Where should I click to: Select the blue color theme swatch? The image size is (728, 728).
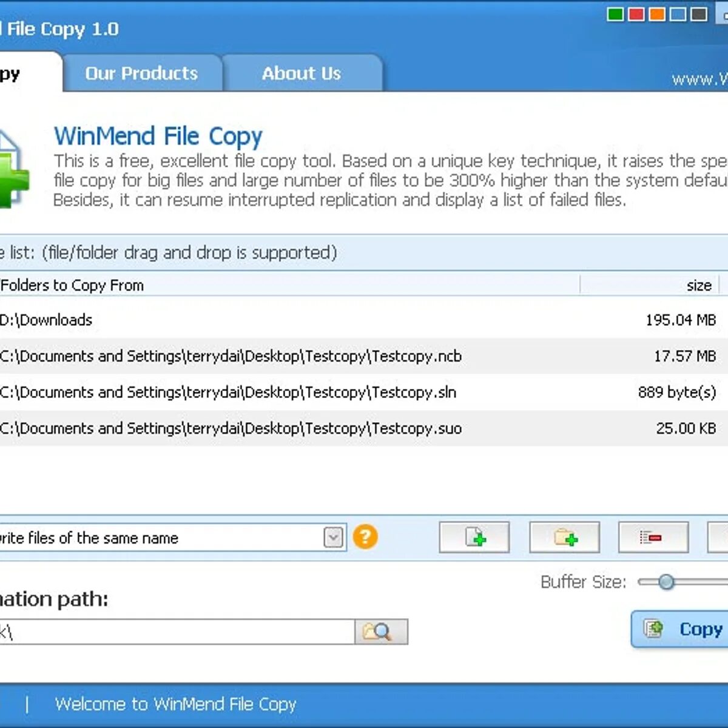tap(678, 14)
